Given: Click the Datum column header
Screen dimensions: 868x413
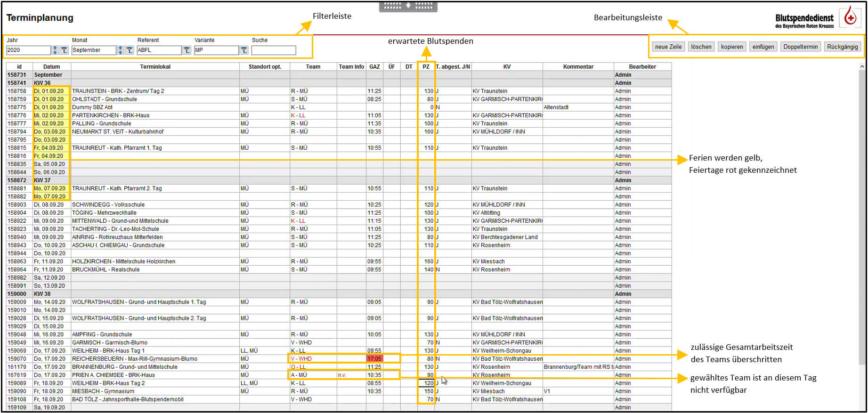Looking at the screenshot, I should coord(51,67).
